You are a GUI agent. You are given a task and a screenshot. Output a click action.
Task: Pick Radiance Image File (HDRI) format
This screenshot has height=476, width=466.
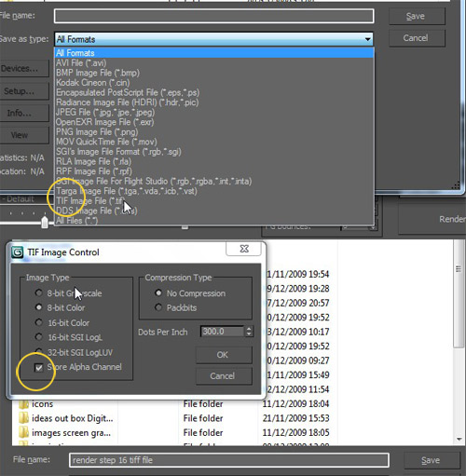pos(214,102)
